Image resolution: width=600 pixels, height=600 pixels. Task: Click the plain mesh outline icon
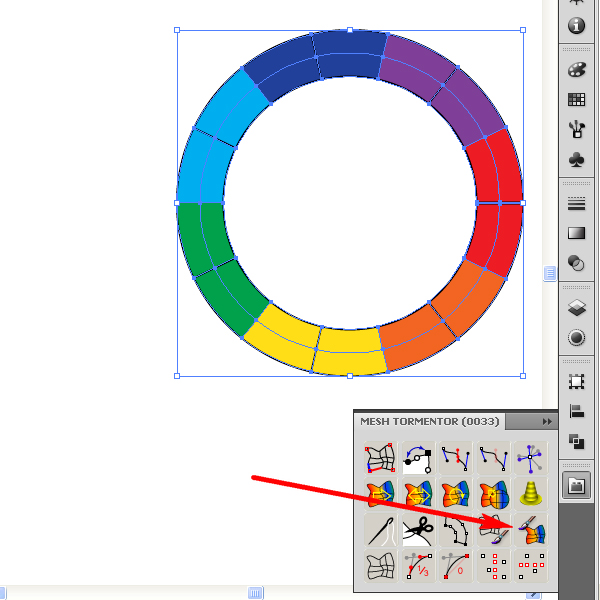(381, 565)
